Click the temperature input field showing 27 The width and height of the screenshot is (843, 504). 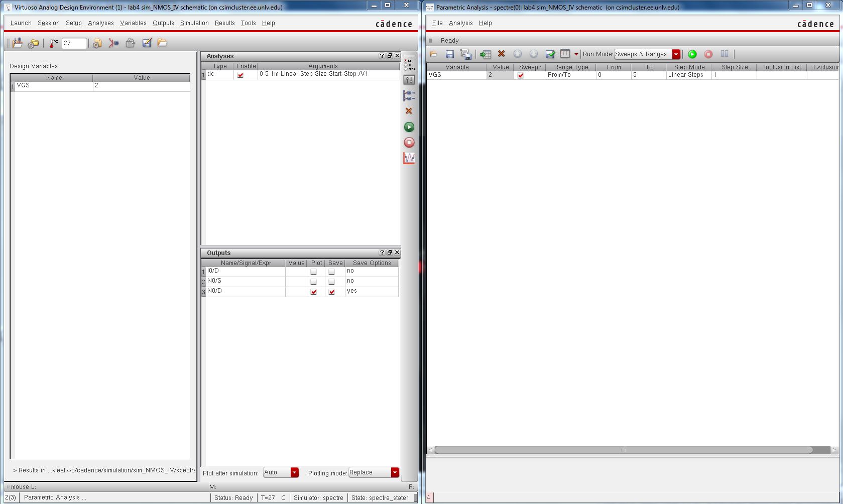tap(74, 44)
